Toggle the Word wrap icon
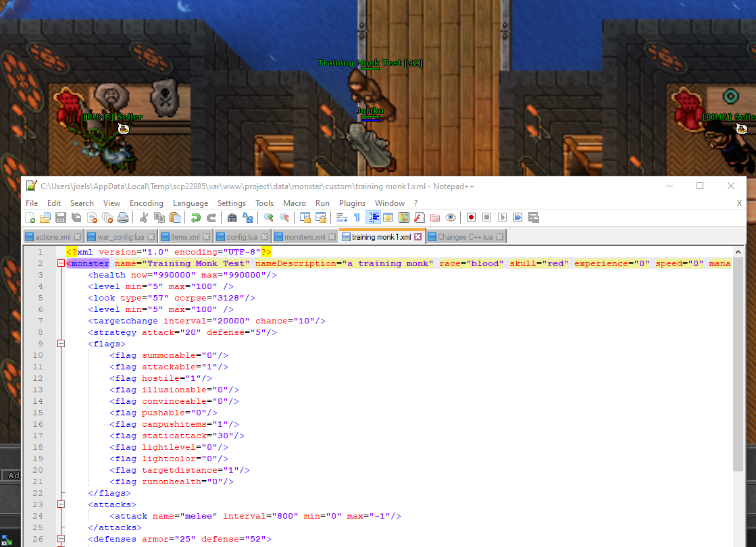The width and height of the screenshot is (756, 547). [342, 218]
